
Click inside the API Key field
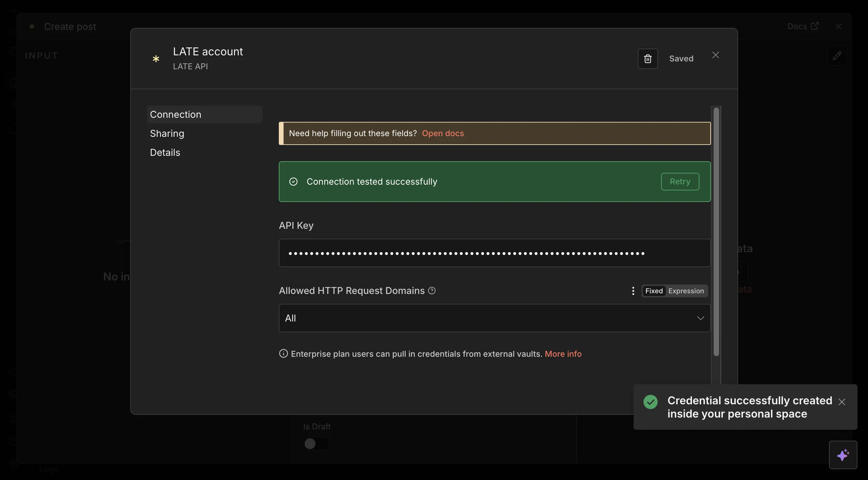(494, 253)
